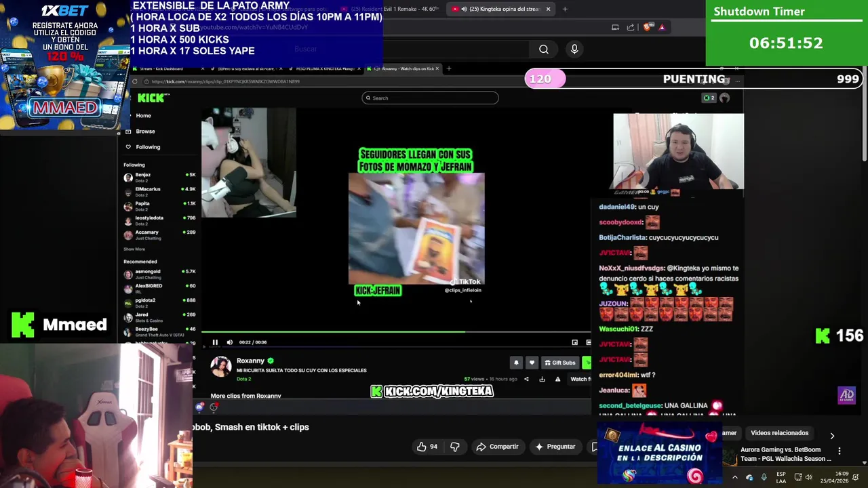Open new tab in outer browser

pos(565,9)
